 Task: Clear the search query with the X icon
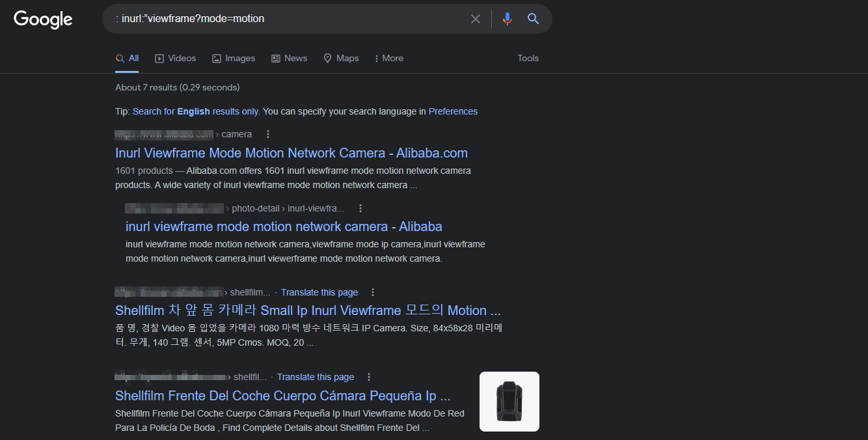475,19
